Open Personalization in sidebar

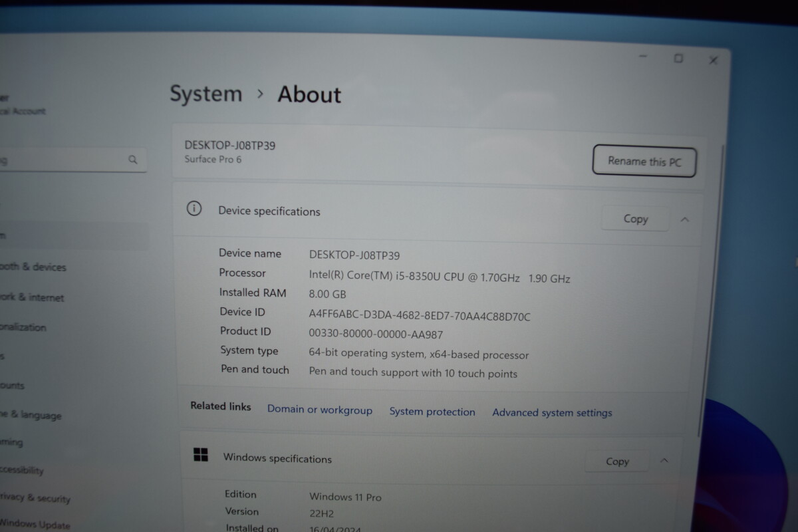(x=23, y=327)
